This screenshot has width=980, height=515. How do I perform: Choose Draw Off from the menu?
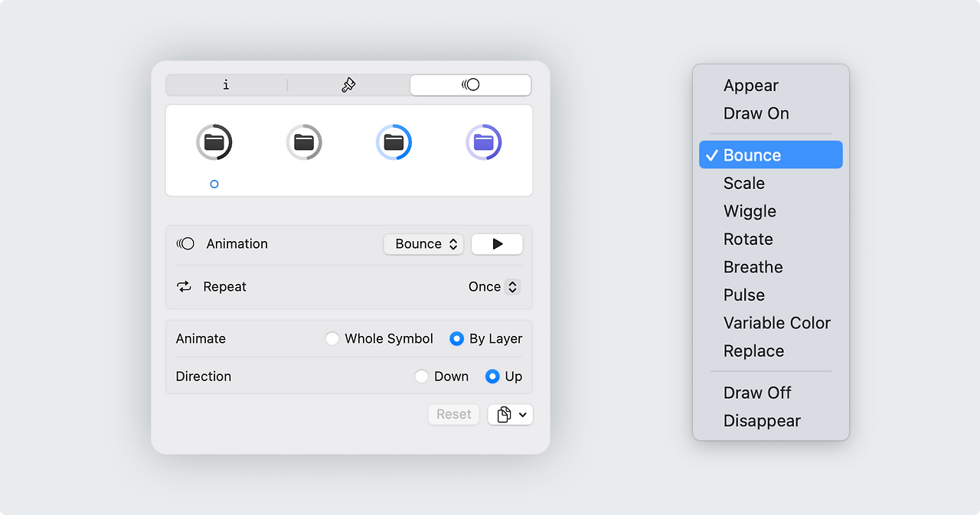pyautogui.click(x=771, y=393)
